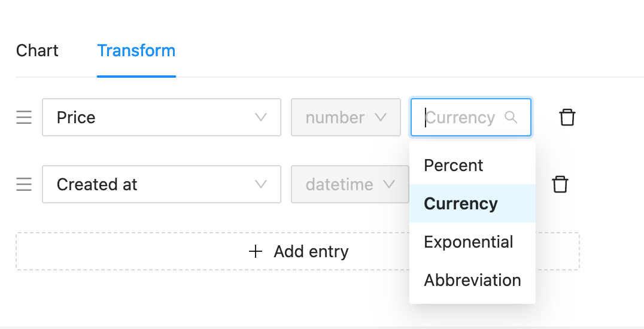Open the number type dropdown
Screen dimensions: 644x329
point(346,117)
